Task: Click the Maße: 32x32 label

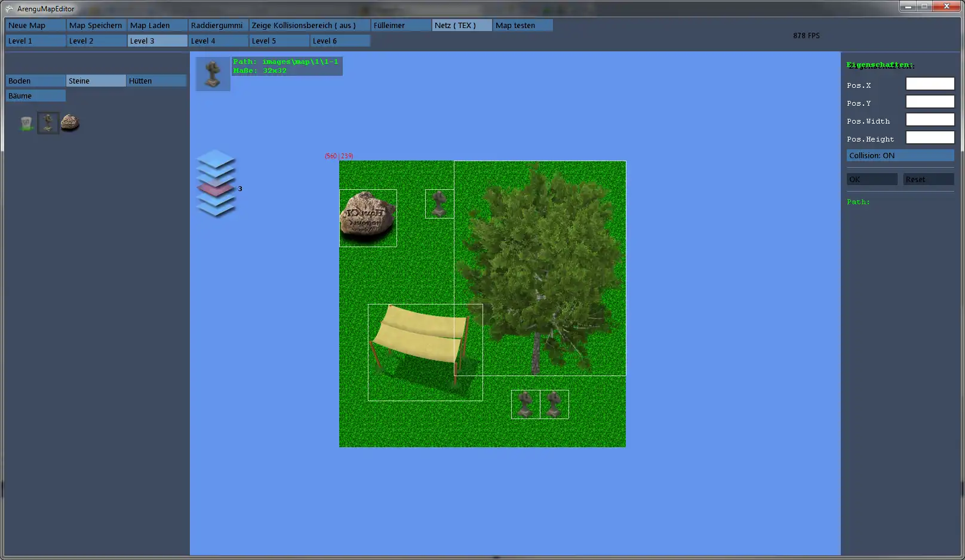Action: (x=260, y=70)
